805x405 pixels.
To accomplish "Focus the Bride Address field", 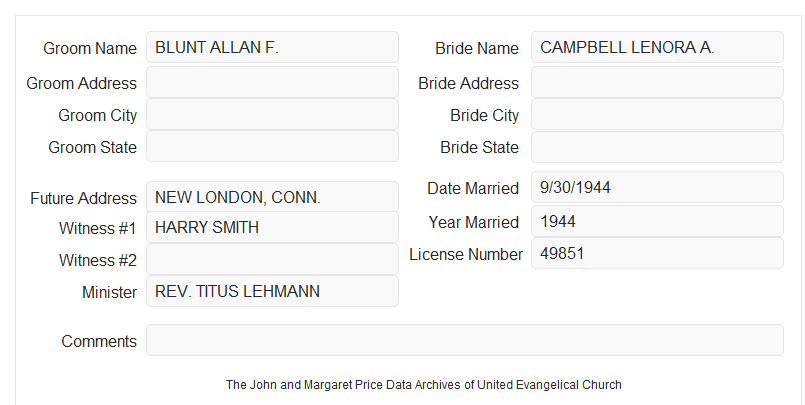I will [657, 82].
